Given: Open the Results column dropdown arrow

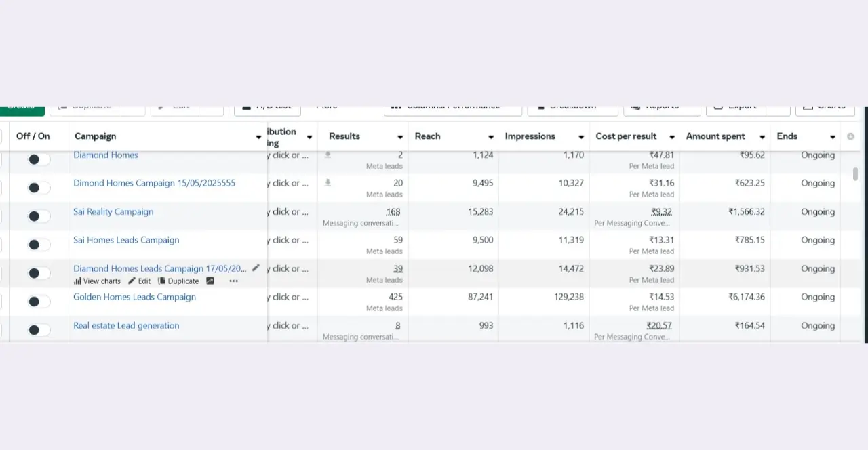Looking at the screenshot, I should coord(400,137).
